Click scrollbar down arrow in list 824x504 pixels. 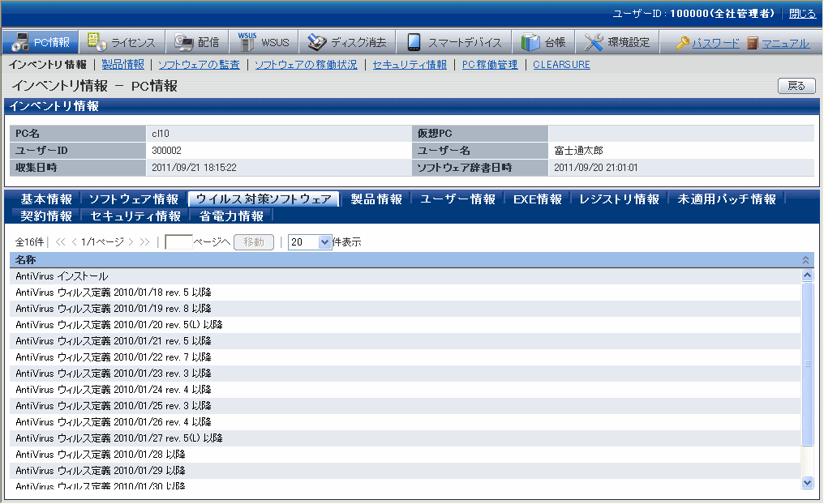(807, 482)
